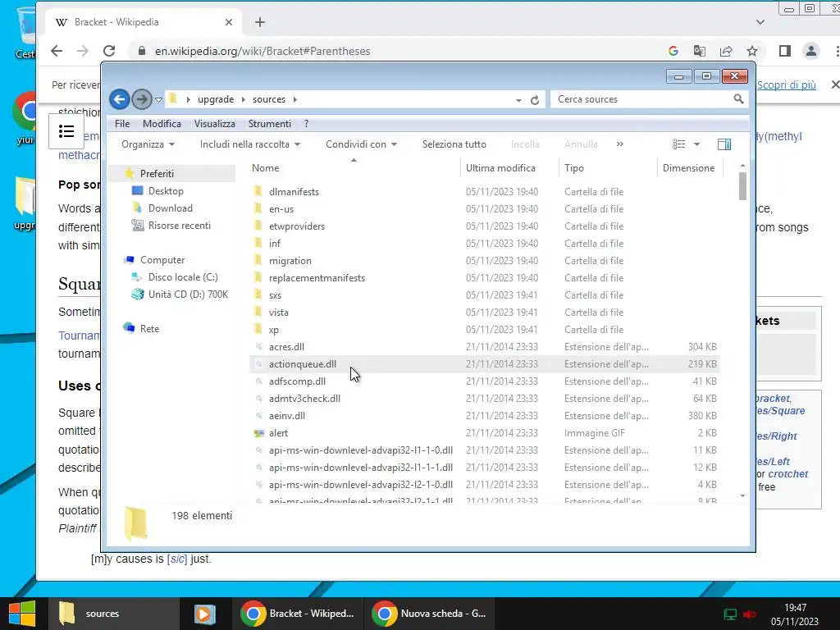
Task: Select the vista folder icon
Action: pos(258,312)
